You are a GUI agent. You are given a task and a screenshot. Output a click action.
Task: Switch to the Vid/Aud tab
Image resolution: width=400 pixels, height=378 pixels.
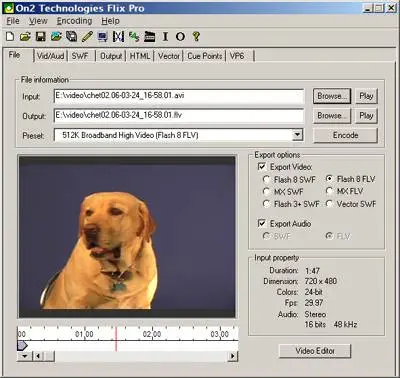[50, 56]
